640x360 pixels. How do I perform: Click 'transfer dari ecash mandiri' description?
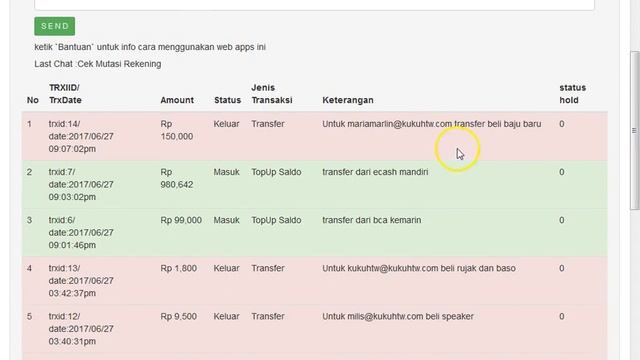point(376,172)
